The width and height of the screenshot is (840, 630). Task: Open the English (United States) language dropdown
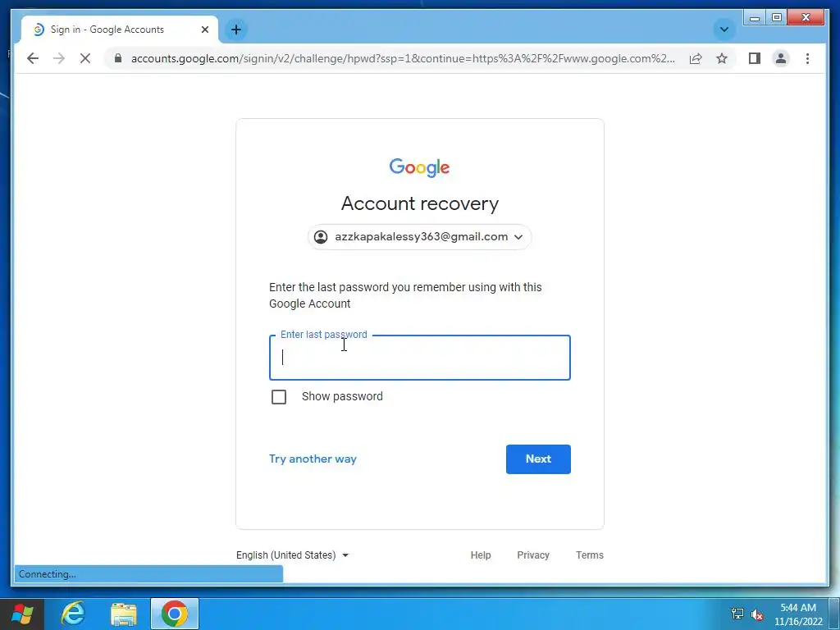(293, 555)
